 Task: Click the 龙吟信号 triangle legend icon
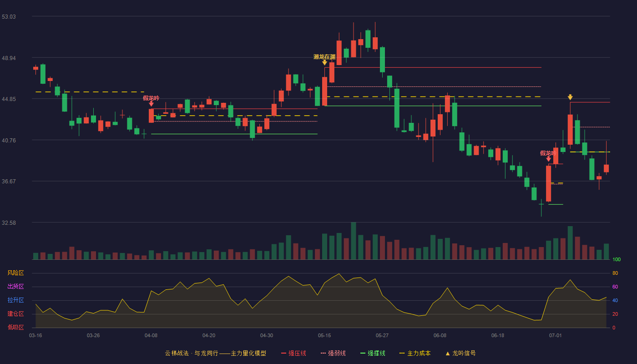[x=448, y=353]
